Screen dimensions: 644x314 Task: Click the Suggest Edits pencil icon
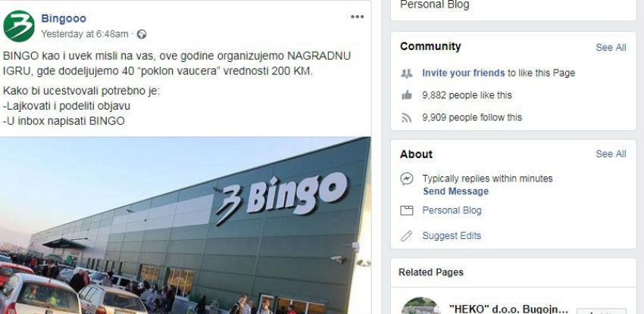coord(407,236)
